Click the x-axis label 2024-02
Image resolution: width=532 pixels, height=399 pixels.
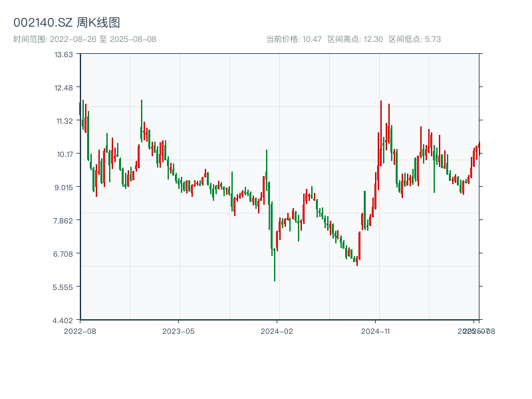[x=277, y=331]
